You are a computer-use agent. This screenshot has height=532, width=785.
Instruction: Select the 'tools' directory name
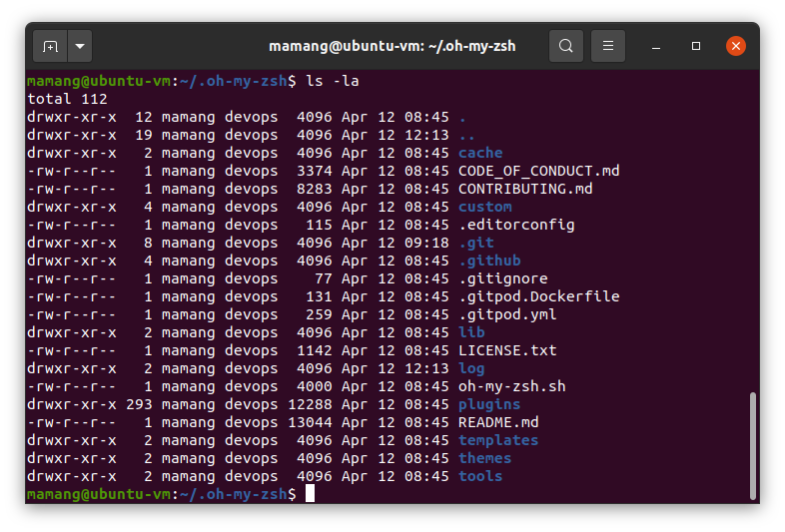click(x=480, y=476)
